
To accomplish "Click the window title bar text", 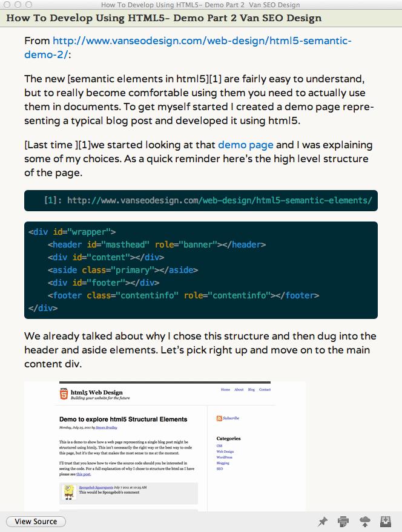I will pos(200,5).
